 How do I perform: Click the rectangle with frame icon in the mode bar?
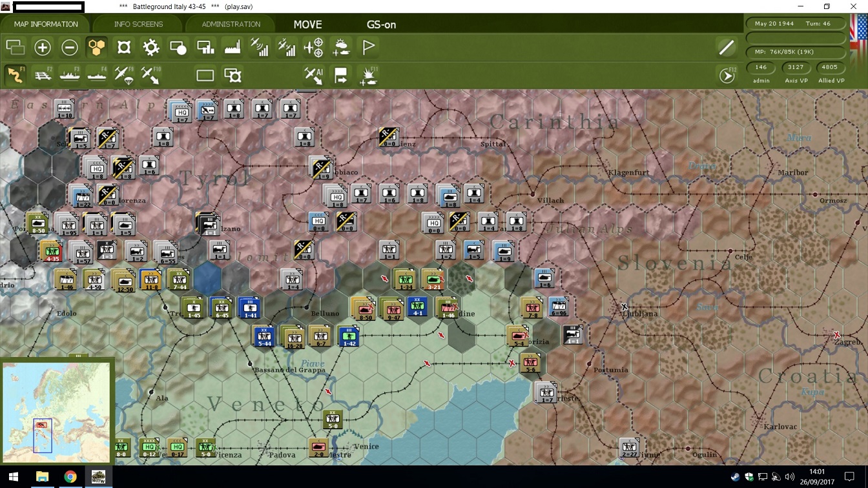pos(232,76)
